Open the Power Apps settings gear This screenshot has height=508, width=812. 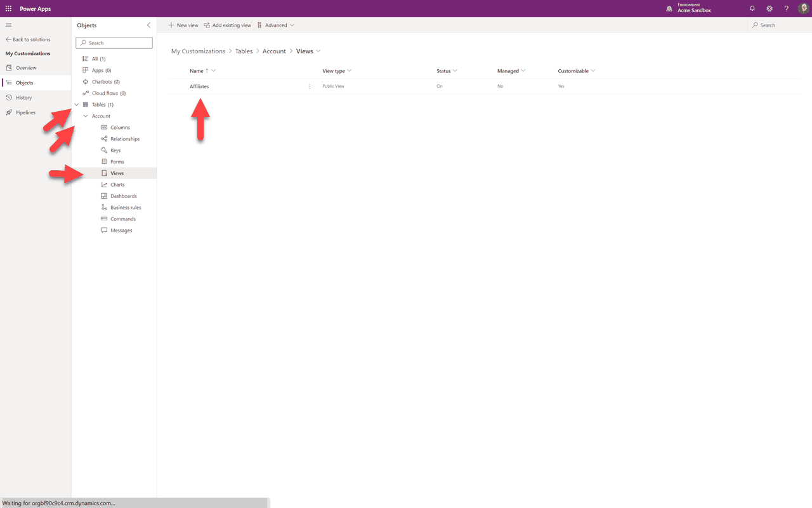click(769, 8)
